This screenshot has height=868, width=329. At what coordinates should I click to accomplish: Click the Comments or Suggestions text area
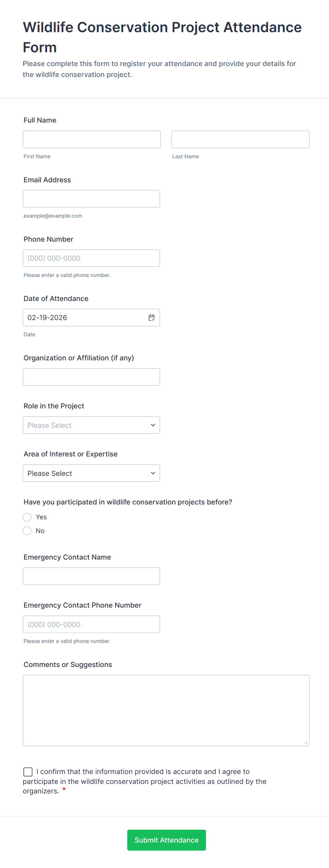click(x=166, y=710)
